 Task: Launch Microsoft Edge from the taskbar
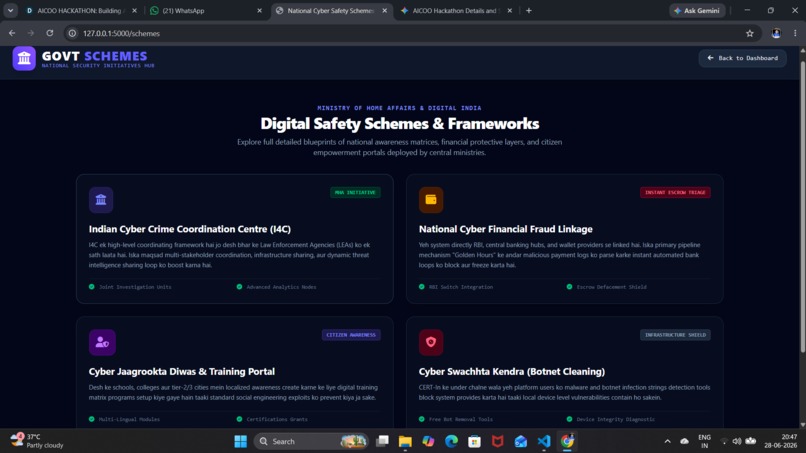[451, 441]
